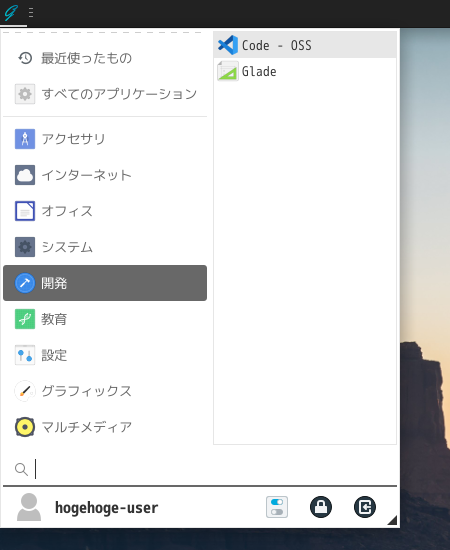Open the インターネット category label

(87, 175)
